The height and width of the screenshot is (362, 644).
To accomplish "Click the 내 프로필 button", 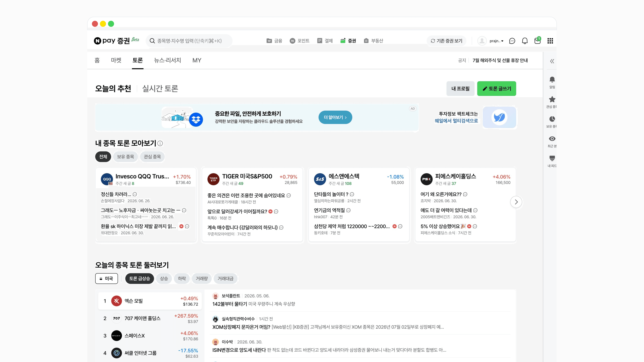I will point(460,88).
